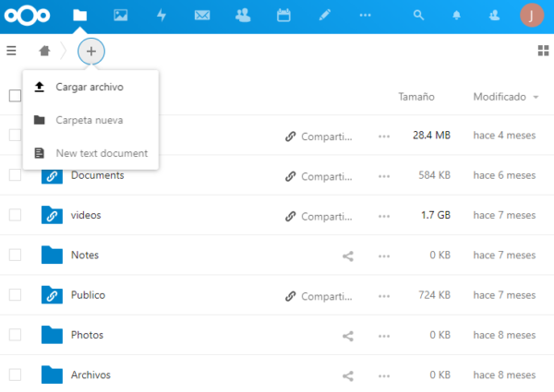Viewport: 554px width, 392px height.
Task: Open actions menu for Photos
Action: click(x=384, y=336)
